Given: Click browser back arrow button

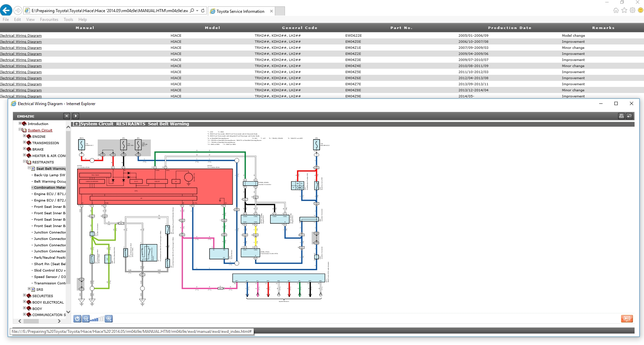Looking at the screenshot, I should tap(6, 11).
